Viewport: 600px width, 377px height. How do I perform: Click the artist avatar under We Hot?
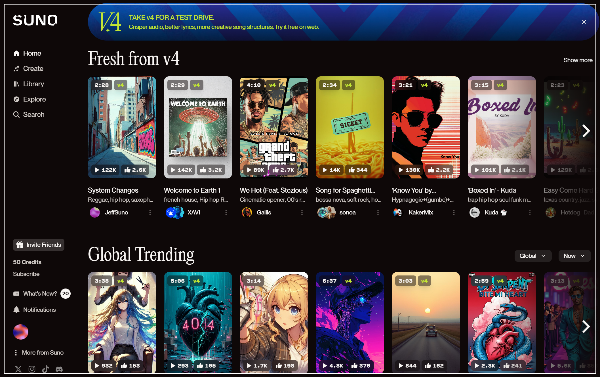click(x=247, y=212)
